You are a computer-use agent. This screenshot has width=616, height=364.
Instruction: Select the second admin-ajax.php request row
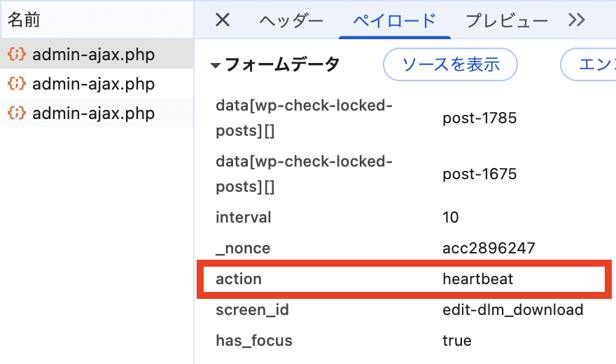pos(93,84)
